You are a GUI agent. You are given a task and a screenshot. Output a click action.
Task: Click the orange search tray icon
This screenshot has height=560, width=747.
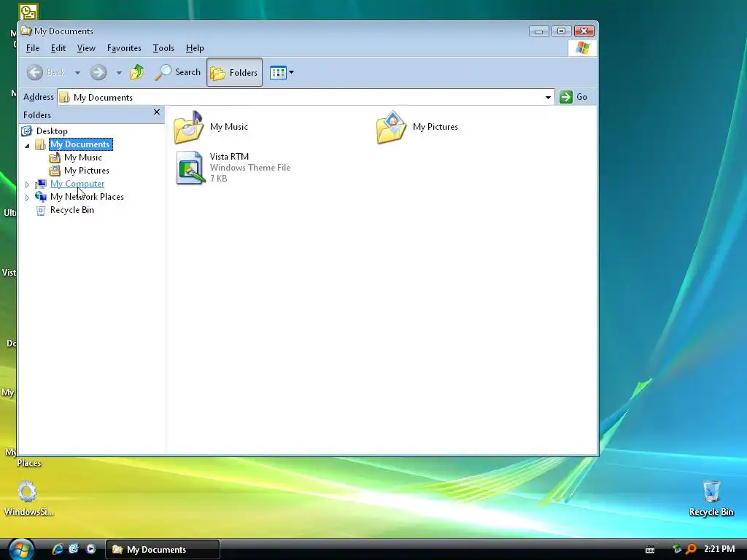tap(691, 549)
